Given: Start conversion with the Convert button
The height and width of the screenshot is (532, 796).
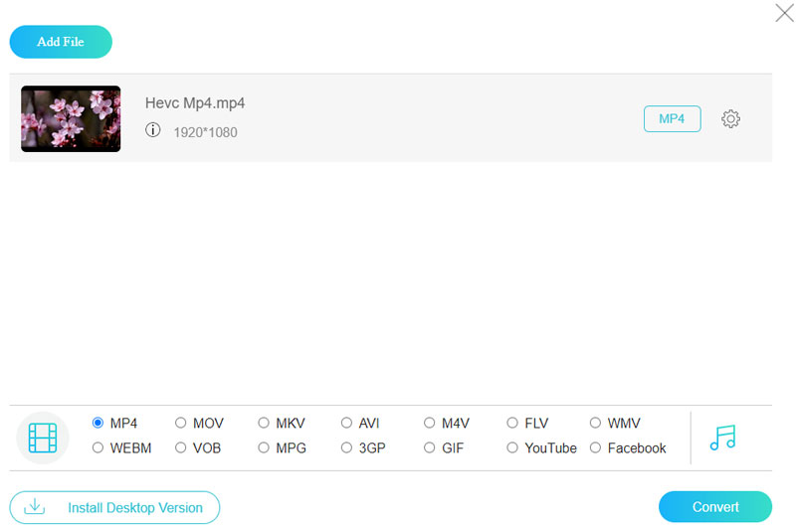Looking at the screenshot, I should coord(714,507).
